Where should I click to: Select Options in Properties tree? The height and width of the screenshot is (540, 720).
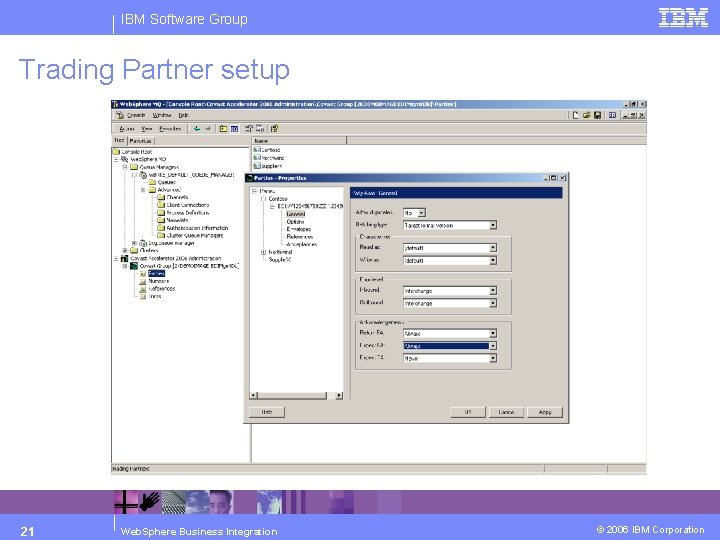[295, 222]
